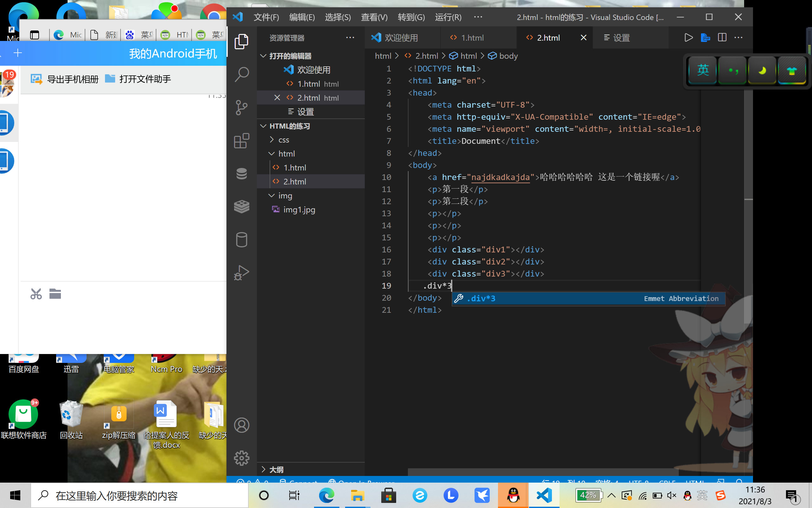Collapse the HTML的练习 folder section
Viewport: 812px width, 508px height.
(x=263, y=126)
